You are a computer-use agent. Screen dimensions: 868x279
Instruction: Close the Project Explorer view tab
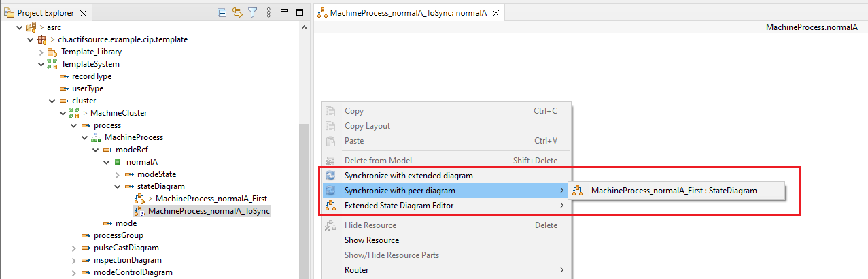tap(83, 13)
